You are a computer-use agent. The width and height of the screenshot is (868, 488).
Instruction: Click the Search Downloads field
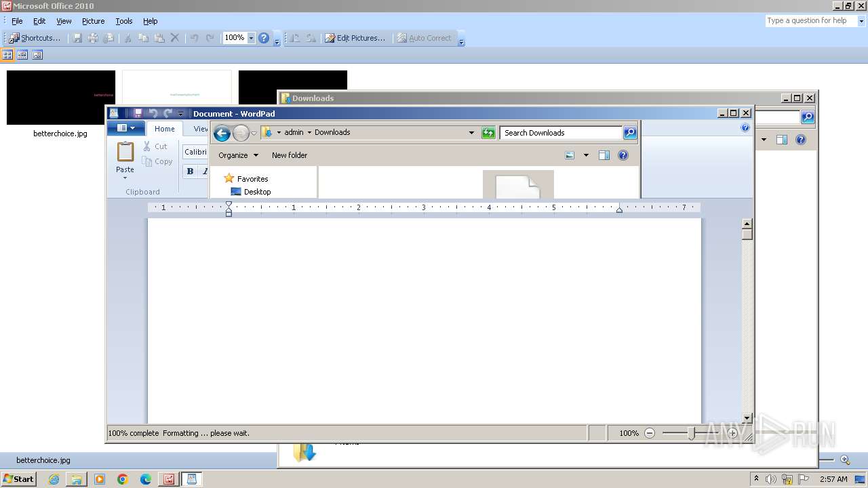pyautogui.click(x=561, y=133)
